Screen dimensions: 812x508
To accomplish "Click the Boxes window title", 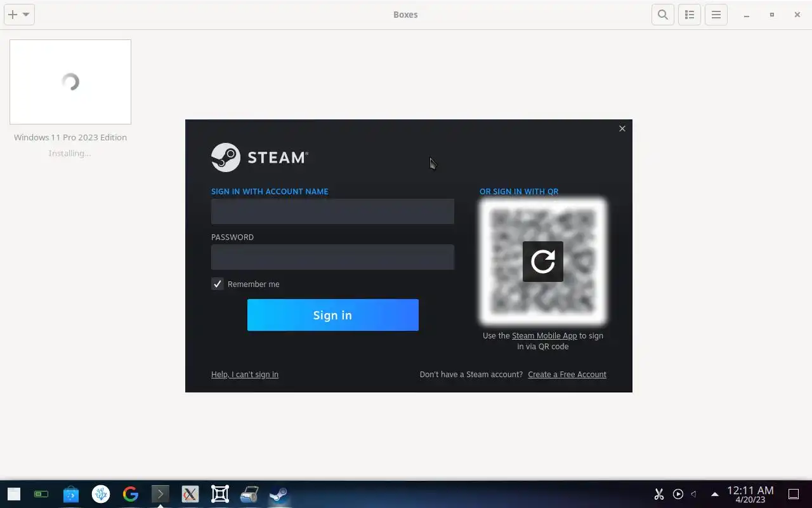I will click(405, 15).
